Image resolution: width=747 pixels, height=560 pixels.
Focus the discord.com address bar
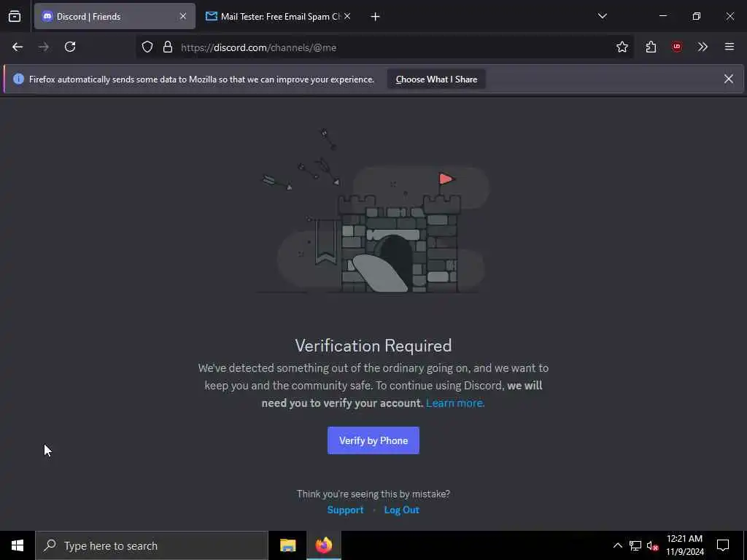pyautogui.click(x=384, y=47)
